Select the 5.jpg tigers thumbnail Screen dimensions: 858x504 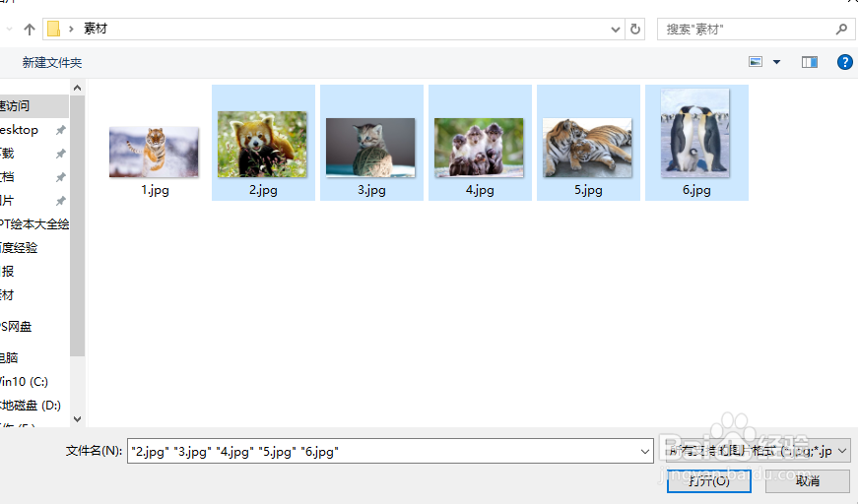pos(588,148)
